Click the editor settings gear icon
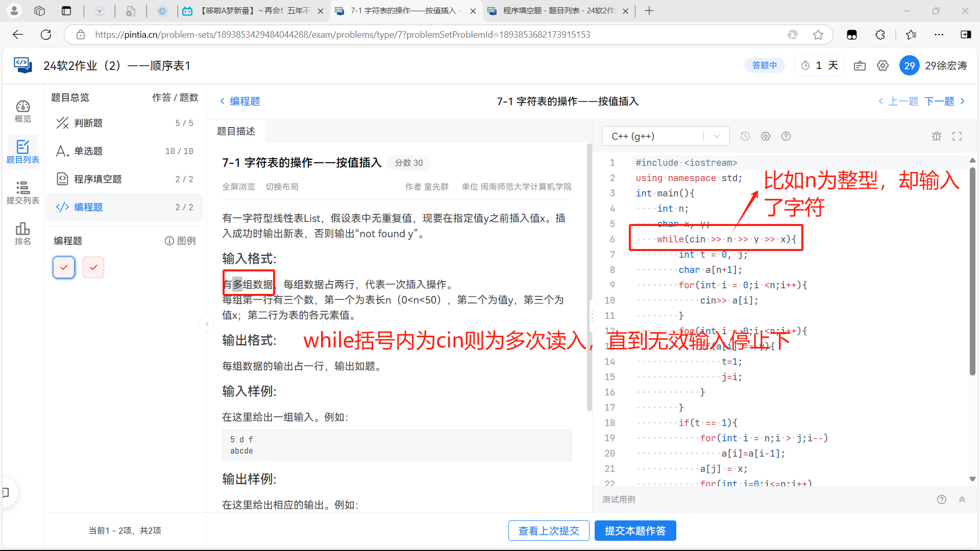Viewport: 980px width, 551px height. click(765, 136)
